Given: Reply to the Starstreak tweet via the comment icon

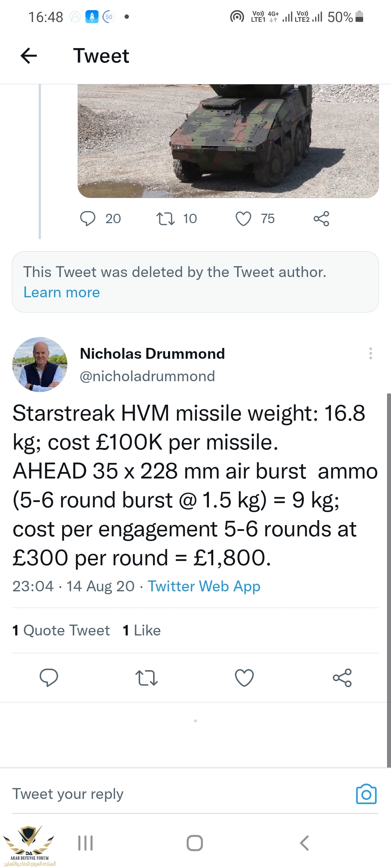Looking at the screenshot, I should 49,677.
